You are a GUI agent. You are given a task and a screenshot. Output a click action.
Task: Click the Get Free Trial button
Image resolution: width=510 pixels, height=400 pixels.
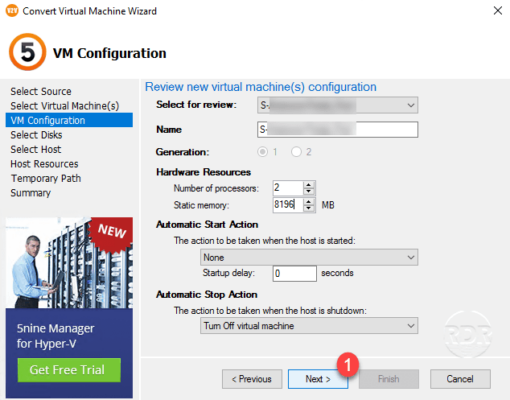click(69, 370)
